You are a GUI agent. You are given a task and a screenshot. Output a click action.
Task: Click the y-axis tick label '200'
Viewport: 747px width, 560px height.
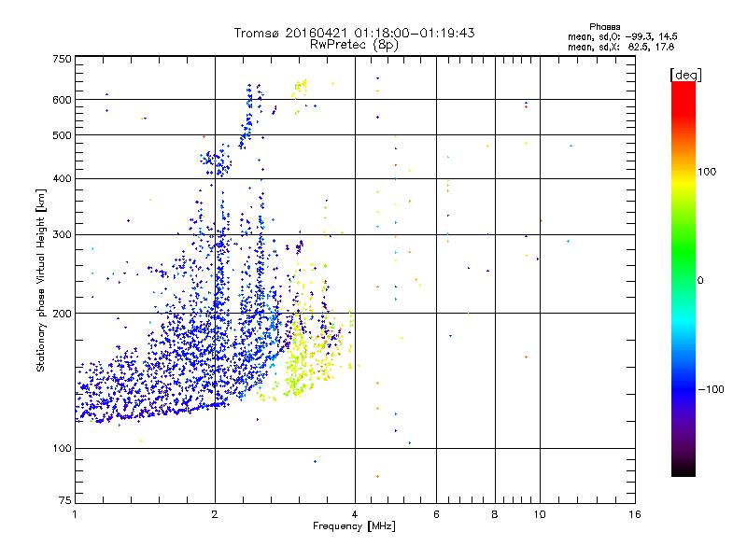click(62, 314)
